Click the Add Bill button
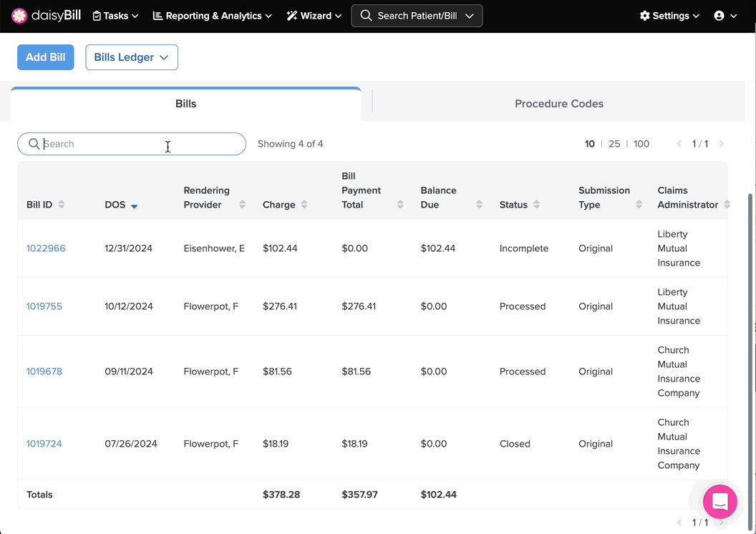The image size is (756, 534). point(46,57)
